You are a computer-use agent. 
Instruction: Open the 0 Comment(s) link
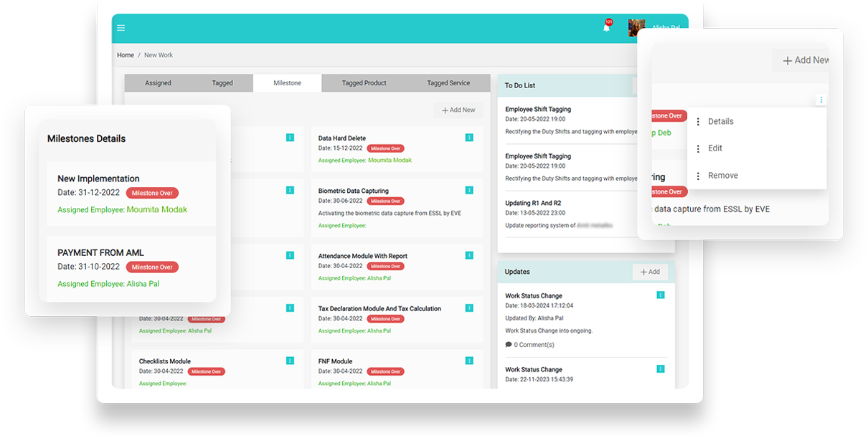(530, 345)
